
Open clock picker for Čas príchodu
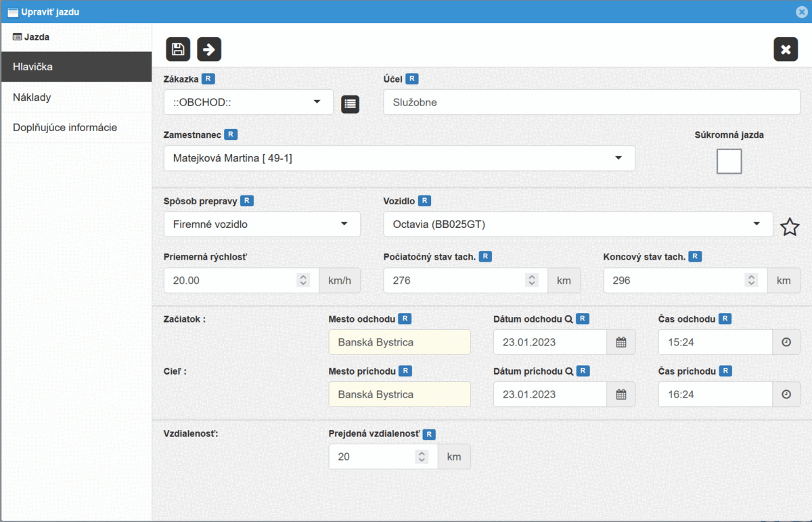(x=786, y=394)
